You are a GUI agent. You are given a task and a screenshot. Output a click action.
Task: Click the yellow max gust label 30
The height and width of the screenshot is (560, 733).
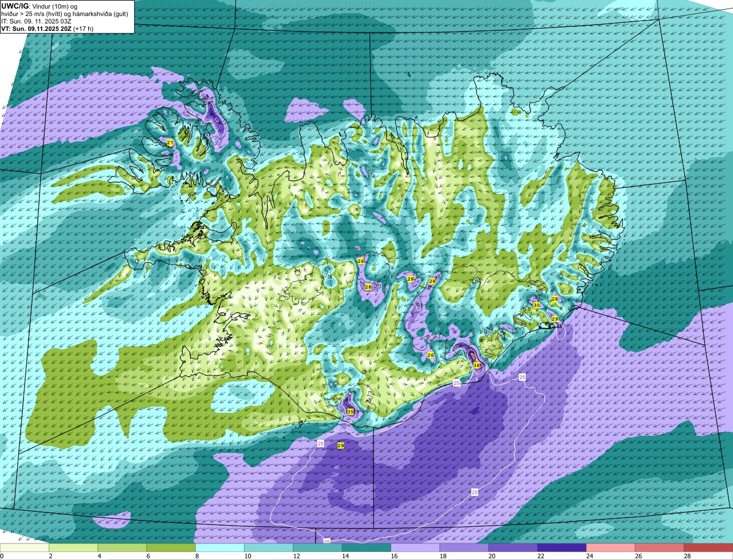click(537, 306)
